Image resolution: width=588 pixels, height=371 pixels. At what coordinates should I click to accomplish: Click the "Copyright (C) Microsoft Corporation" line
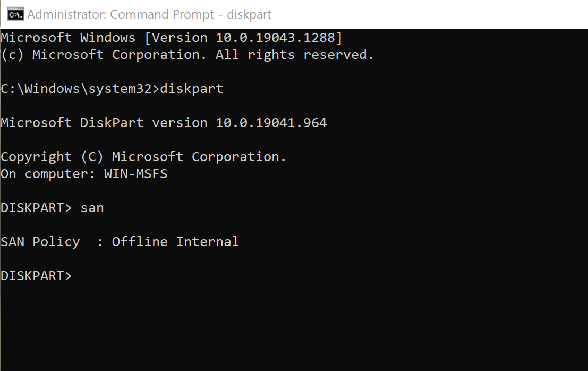click(x=143, y=157)
